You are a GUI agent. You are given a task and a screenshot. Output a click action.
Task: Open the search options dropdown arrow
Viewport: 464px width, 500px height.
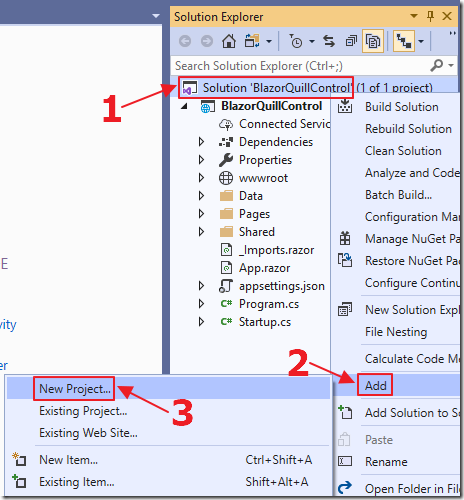point(451,66)
